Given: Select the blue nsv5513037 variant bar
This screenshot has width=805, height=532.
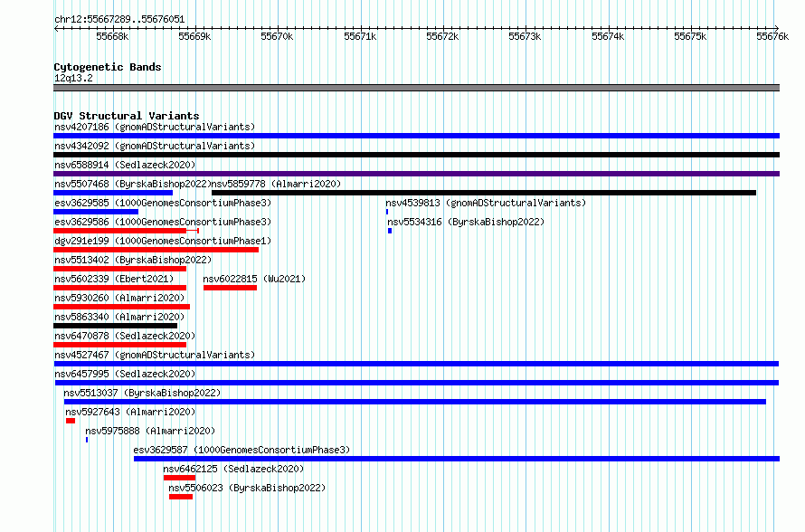Looking at the screenshot, I should pos(415,402).
